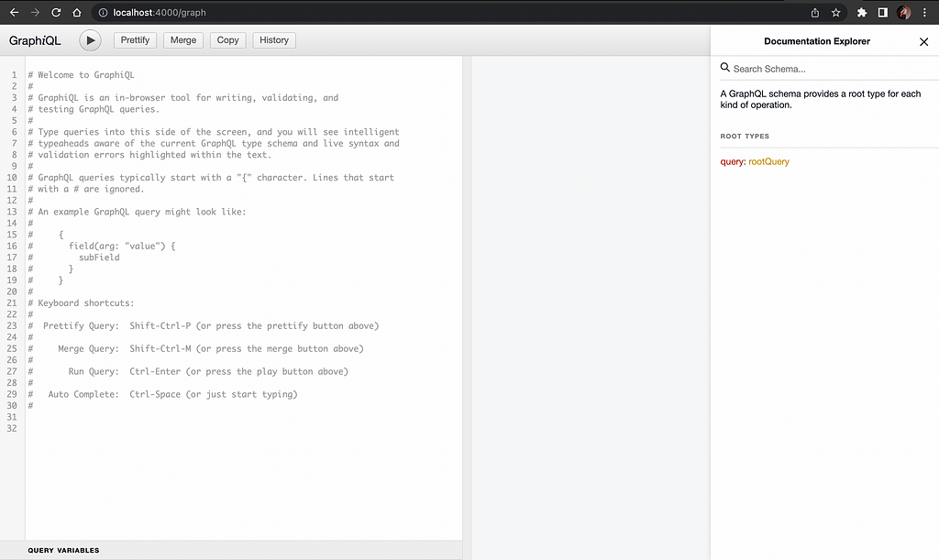939x560 pixels.
Task: Reload the current page
Action: point(56,13)
